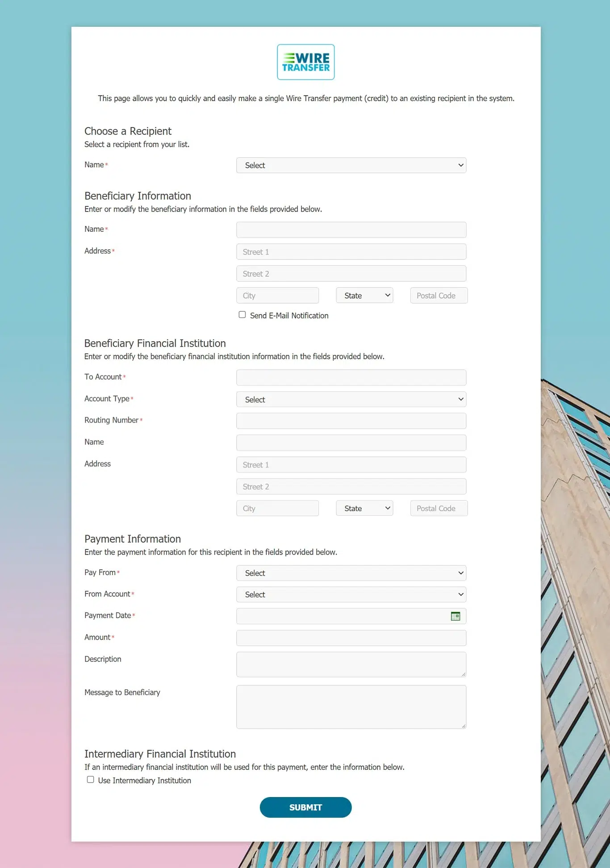Open financial institution State dropdown

(x=364, y=508)
